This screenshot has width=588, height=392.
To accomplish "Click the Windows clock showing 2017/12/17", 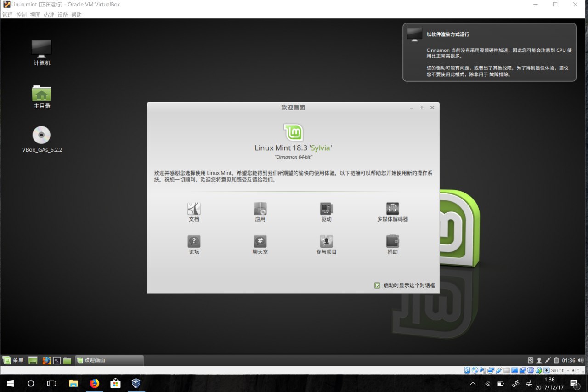I will tap(549, 384).
